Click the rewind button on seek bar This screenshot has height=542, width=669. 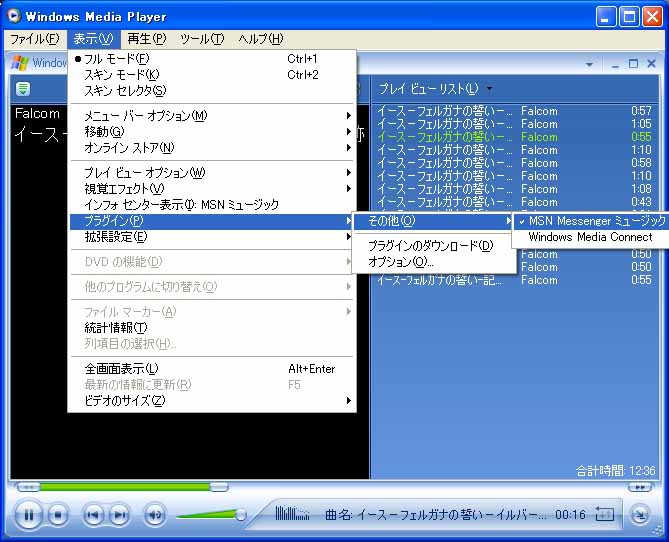click(28, 487)
